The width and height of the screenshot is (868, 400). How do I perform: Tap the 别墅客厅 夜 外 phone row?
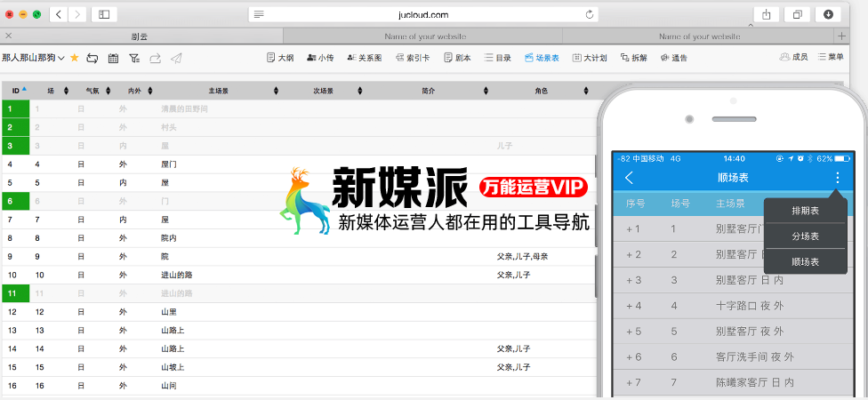tap(731, 332)
